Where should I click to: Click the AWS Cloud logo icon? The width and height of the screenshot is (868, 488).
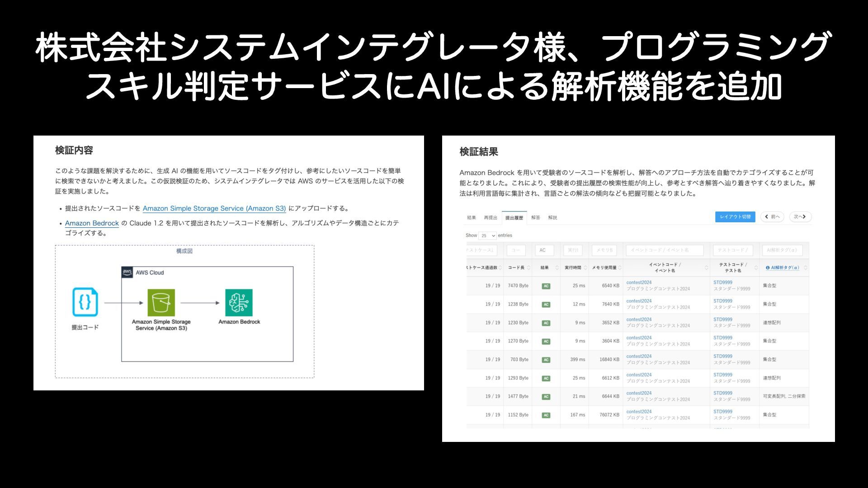pos(127,272)
